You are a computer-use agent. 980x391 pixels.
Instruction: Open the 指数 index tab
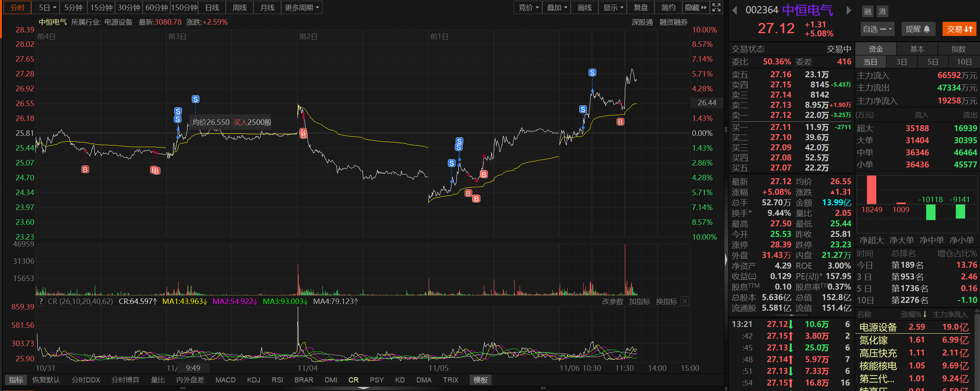959,49
